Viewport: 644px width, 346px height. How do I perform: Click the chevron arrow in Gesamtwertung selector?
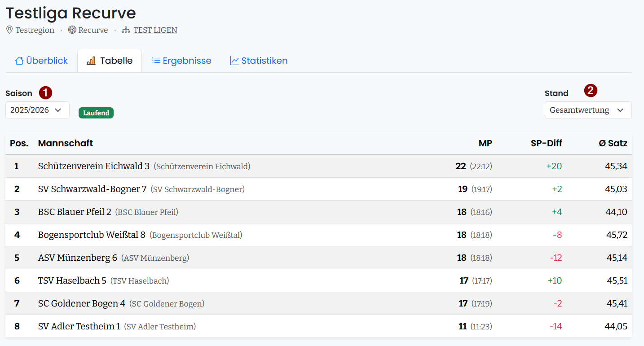(x=620, y=110)
